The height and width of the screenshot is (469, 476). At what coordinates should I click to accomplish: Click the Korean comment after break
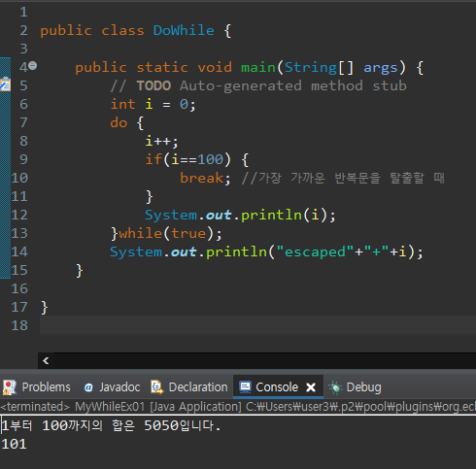pyautogui.click(x=343, y=178)
